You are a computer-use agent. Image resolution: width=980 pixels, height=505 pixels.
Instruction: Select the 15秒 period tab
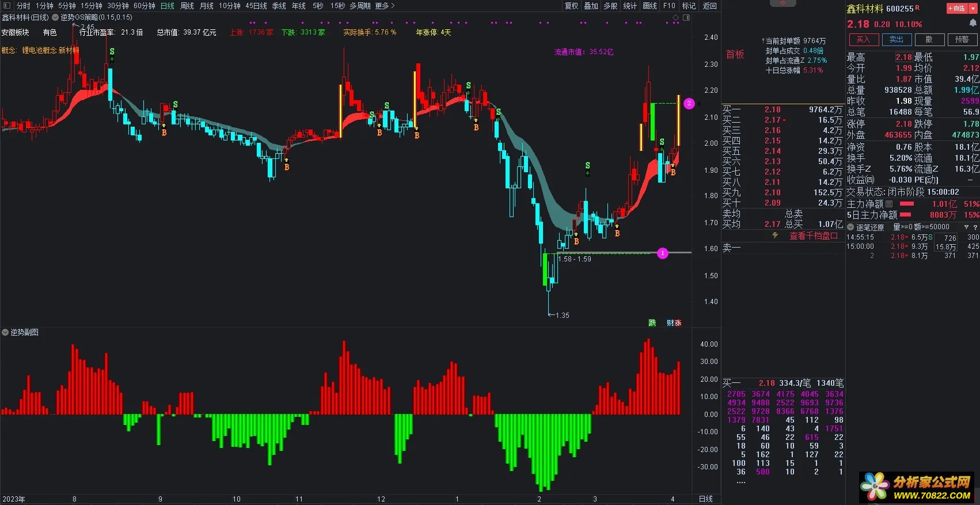coord(337,6)
